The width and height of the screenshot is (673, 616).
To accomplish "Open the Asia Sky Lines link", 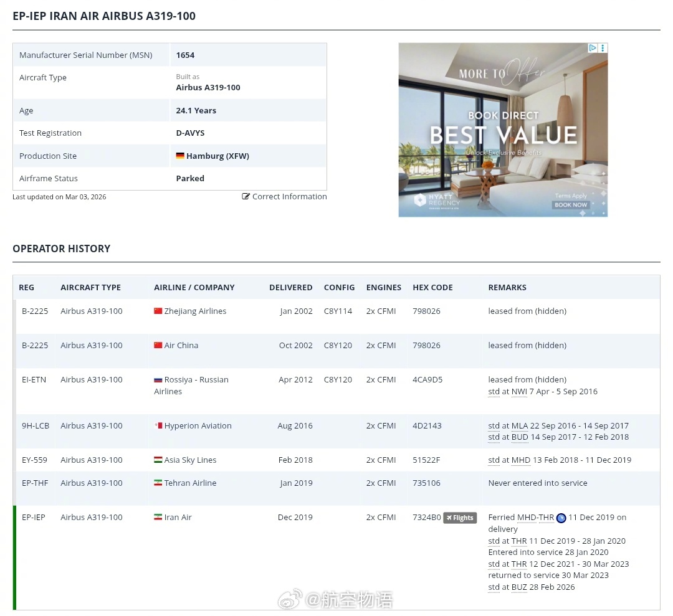I will click(190, 460).
